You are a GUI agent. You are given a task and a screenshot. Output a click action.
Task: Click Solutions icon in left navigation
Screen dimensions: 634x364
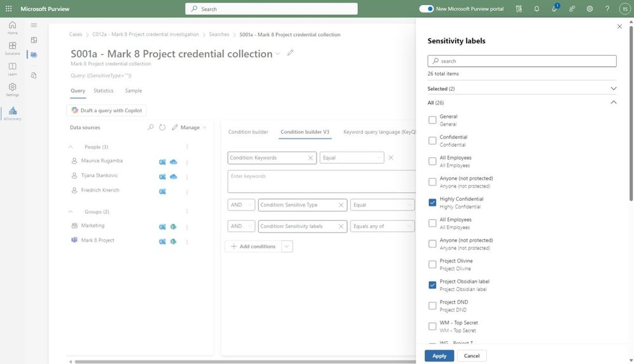coord(12,48)
